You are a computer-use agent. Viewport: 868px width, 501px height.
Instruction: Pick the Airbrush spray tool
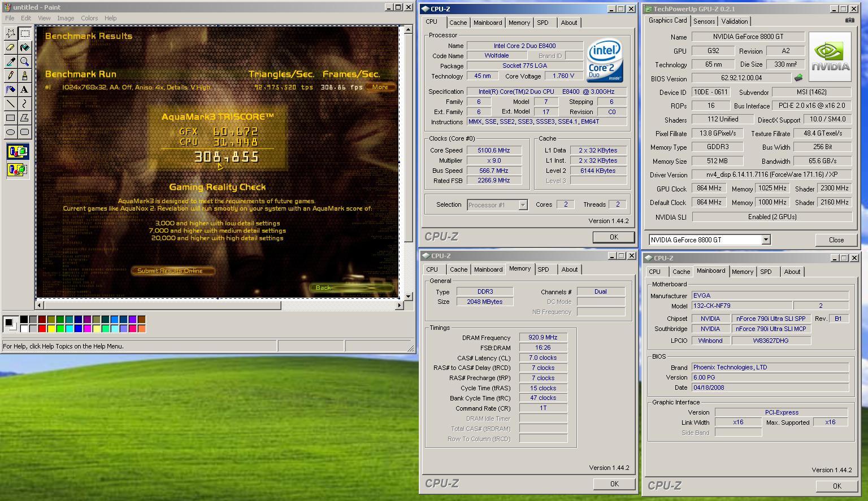[10, 90]
